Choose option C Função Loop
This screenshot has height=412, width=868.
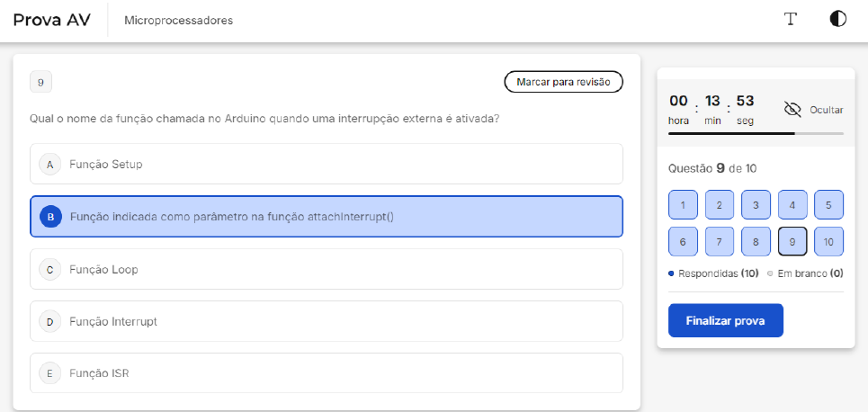[326, 269]
